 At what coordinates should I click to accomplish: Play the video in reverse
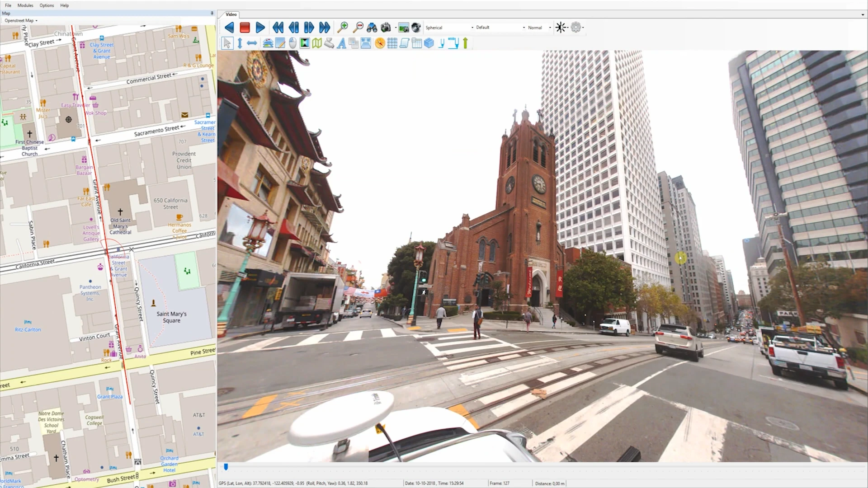(x=229, y=28)
